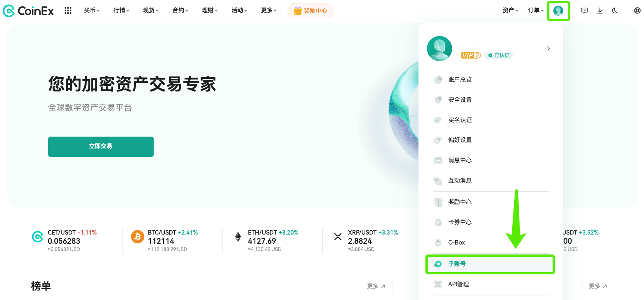Expand the 买币 dropdown
Image resolution: width=644 pixels, height=300 pixels.
coord(92,10)
